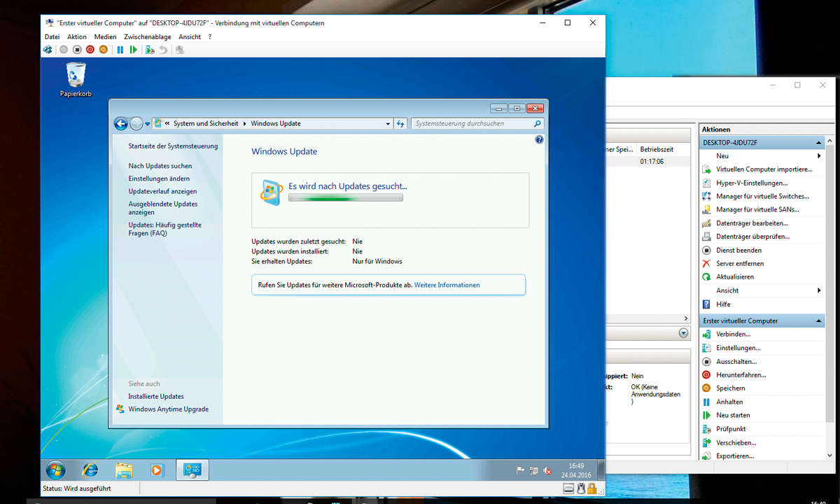Click Nach Updates suchen link
Screen dimensions: 840x504
coord(160,166)
